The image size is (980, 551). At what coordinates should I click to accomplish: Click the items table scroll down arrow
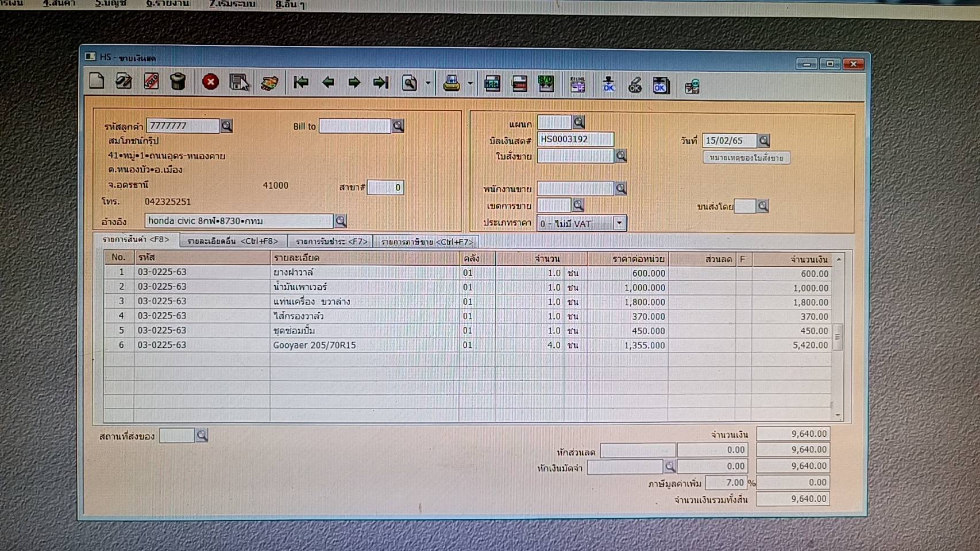pyautogui.click(x=838, y=415)
